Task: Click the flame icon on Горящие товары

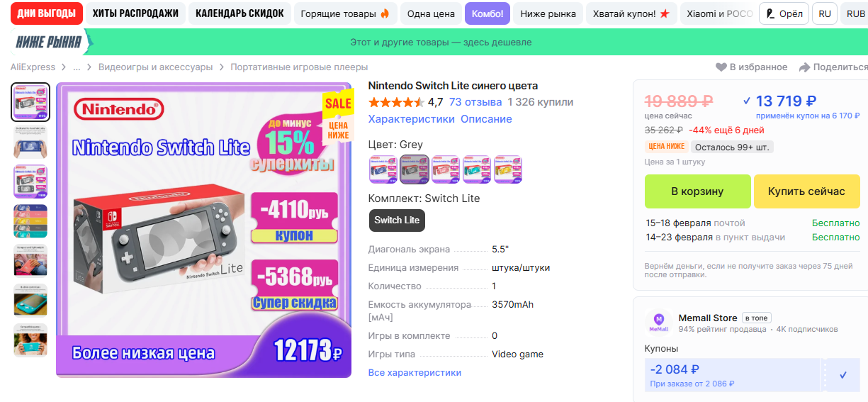Action: pyautogui.click(x=385, y=13)
